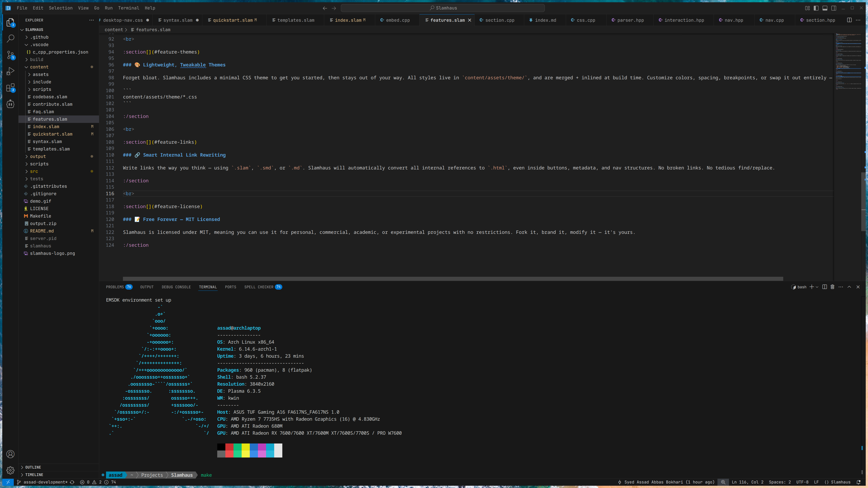Image resolution: width=868 pixels, height=488 pixels.
Task: Maximize the panel size with the caret
Action: coord(849,287)
